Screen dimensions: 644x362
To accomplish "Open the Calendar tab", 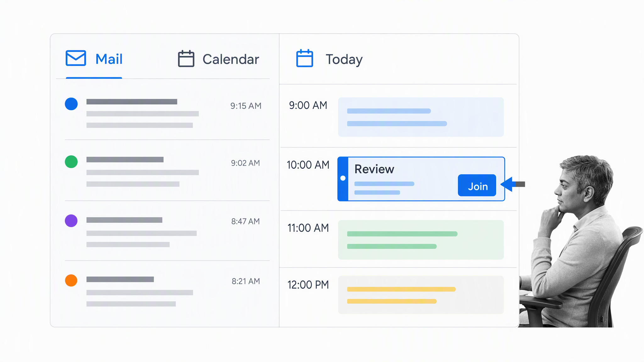I will tap(219, 59).
